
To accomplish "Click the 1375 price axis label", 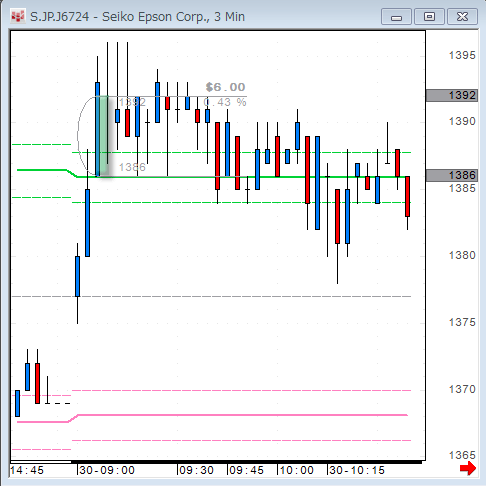I will click(x=462, y=322).
